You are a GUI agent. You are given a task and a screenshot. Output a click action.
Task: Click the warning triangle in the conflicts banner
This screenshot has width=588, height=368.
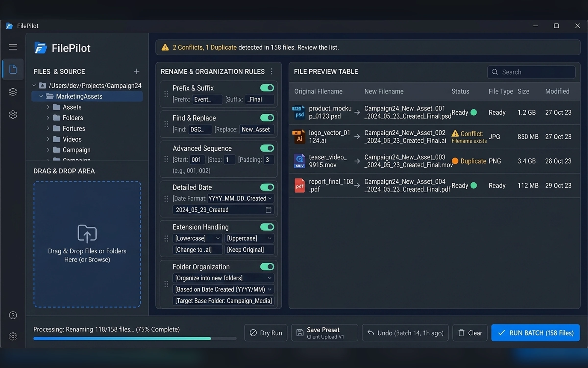(x=165, y=47)
